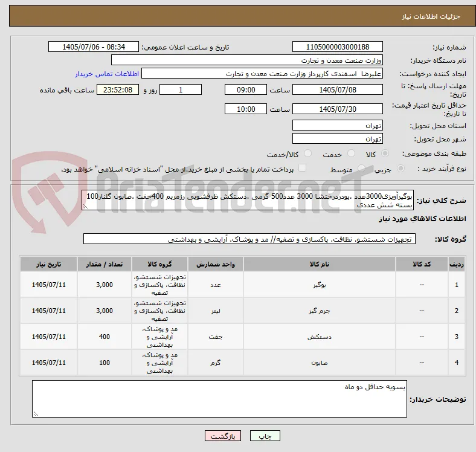This screenshot has height=452, width=476.
Task: Click the need date in the دستکش row
Action: tap(48, 337)
